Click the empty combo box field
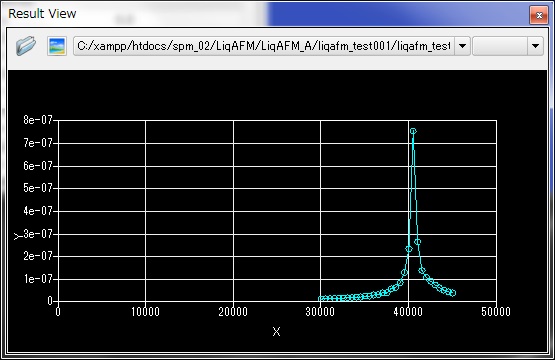555x360 pixels. pos(500,46)
